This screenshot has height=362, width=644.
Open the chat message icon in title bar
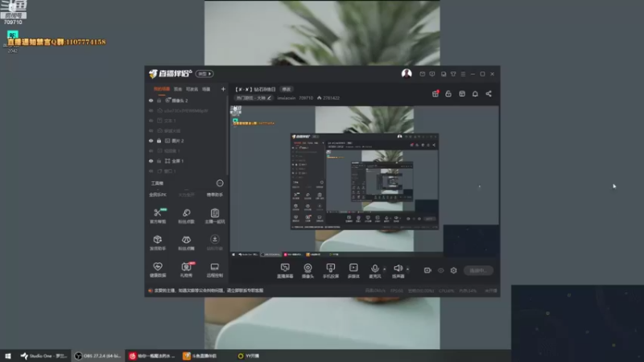432,74
